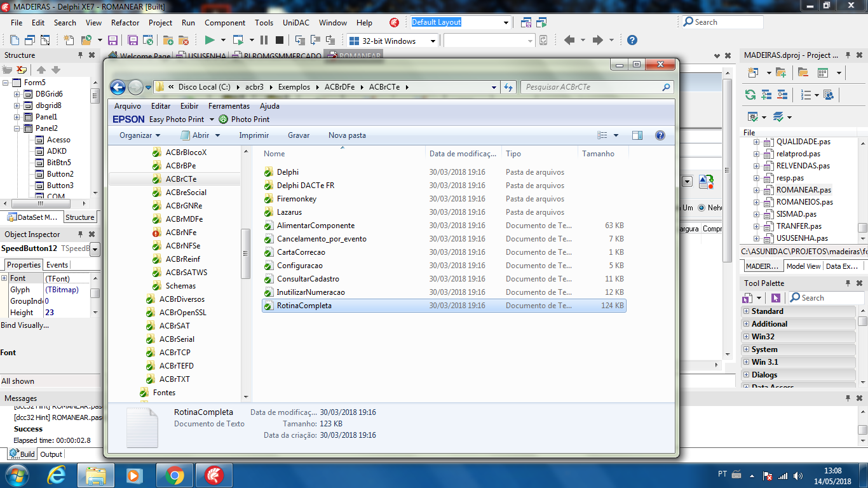Click the Explorer back arrow button
868x488 pixels.
(118, 87)
